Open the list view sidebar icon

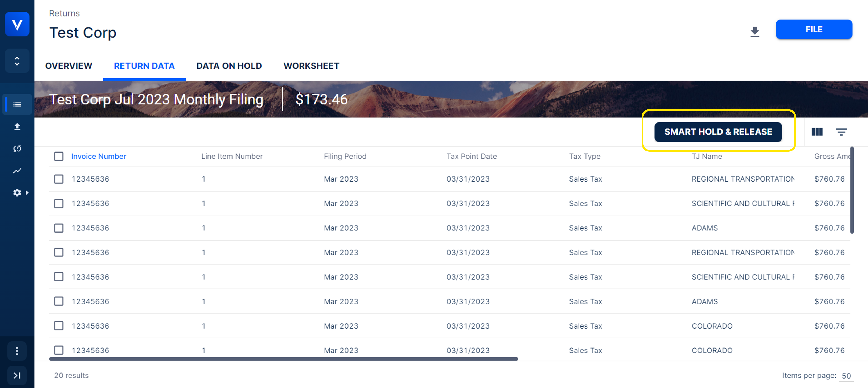pos(17,104)
